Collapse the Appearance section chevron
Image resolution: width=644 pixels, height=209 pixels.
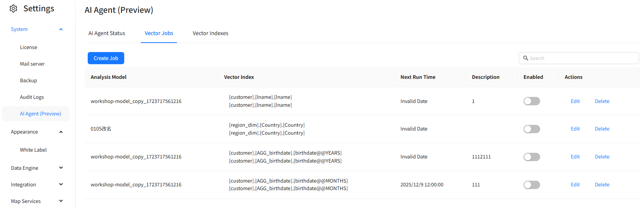(61, 132)
